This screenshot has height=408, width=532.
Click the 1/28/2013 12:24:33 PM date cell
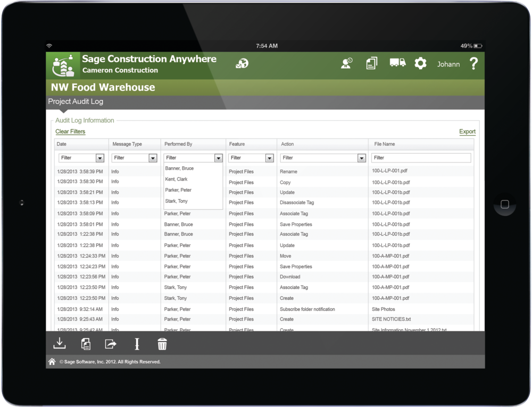pos(81,256)
